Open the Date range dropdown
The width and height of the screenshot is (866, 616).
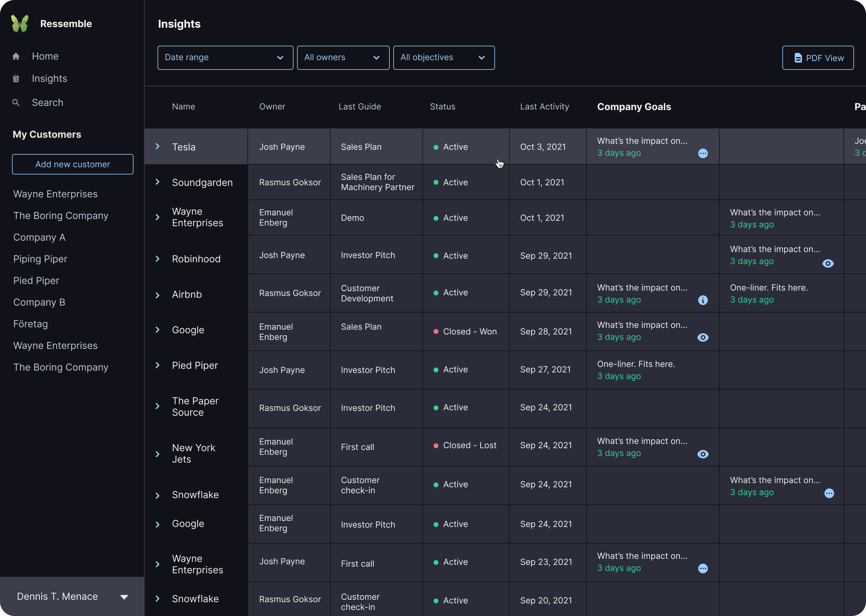(x=225, y=58)
